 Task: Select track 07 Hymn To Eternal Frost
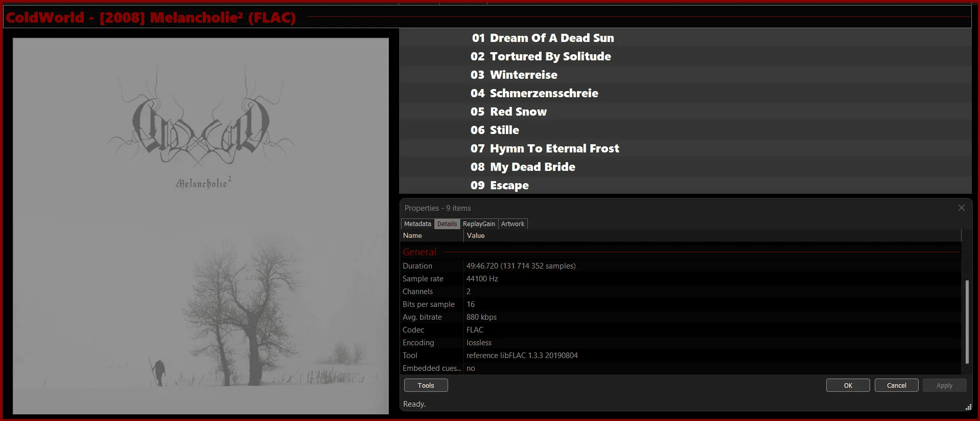point(685,148)
